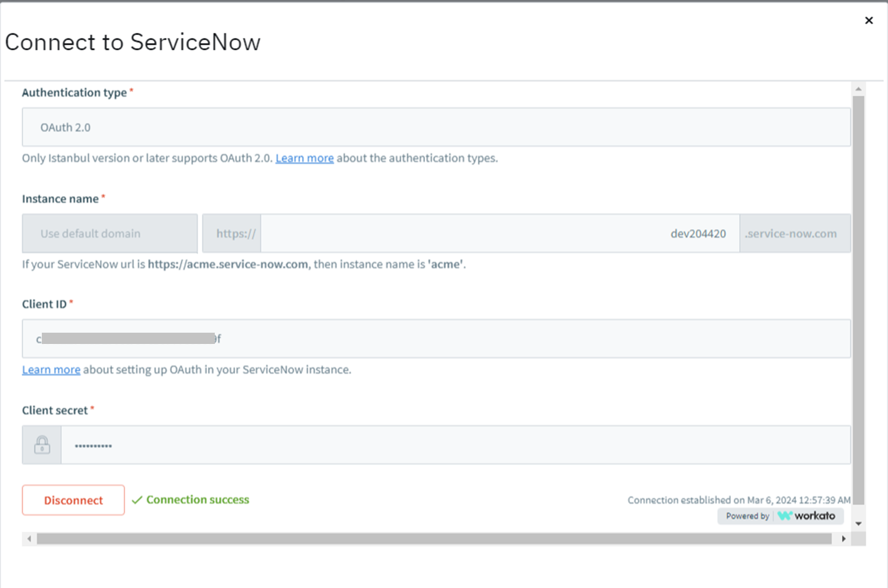The width and height of the screenshot is (888, 588).
Task: Click the Authentication type label
Action: pyautogui.click(x=75, y=93)
